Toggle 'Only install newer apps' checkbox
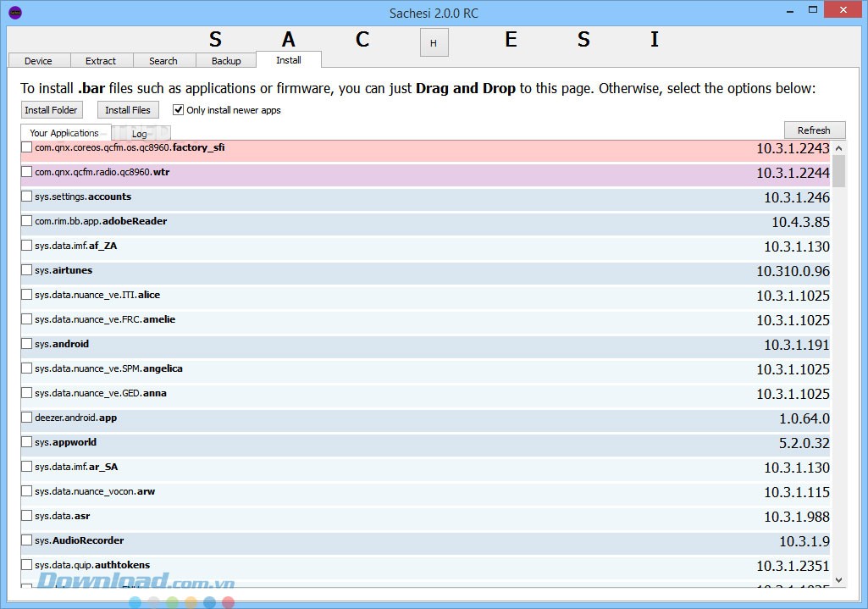 pyautogui.click(x=179, y=110)
